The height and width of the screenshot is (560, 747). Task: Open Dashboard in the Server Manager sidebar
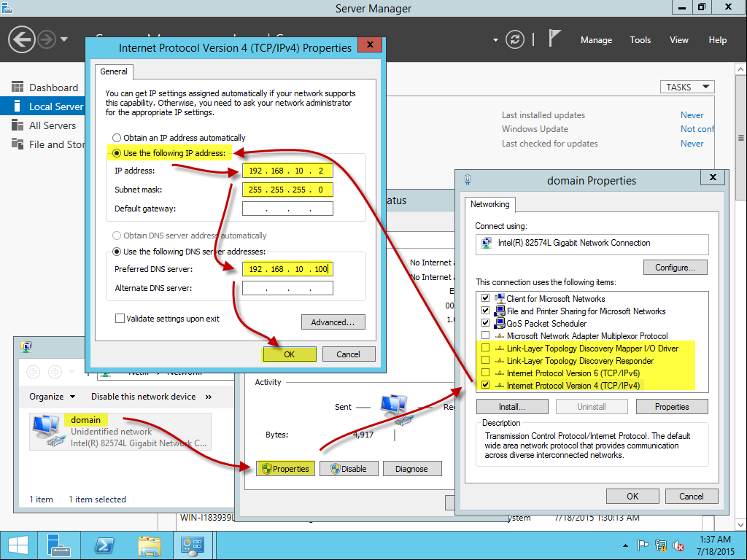(53, 87)
